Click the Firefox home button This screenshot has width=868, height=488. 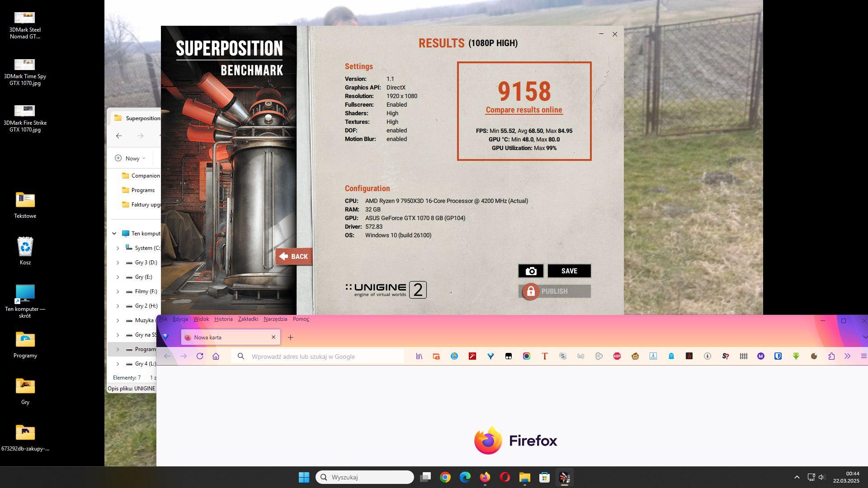[216, 357]
